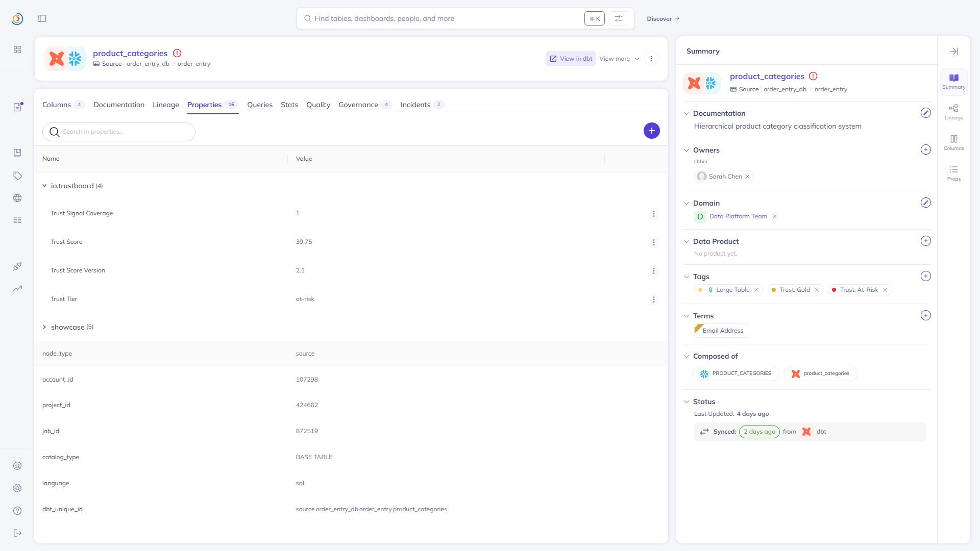Open the Columns panel in the right rail

[x=953, y=142]
